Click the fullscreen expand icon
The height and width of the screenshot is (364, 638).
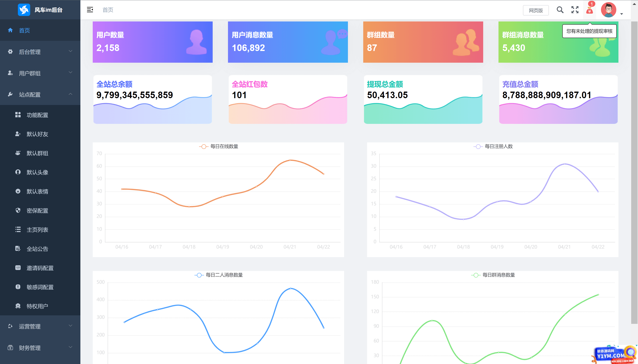click(x=574, y=10)
